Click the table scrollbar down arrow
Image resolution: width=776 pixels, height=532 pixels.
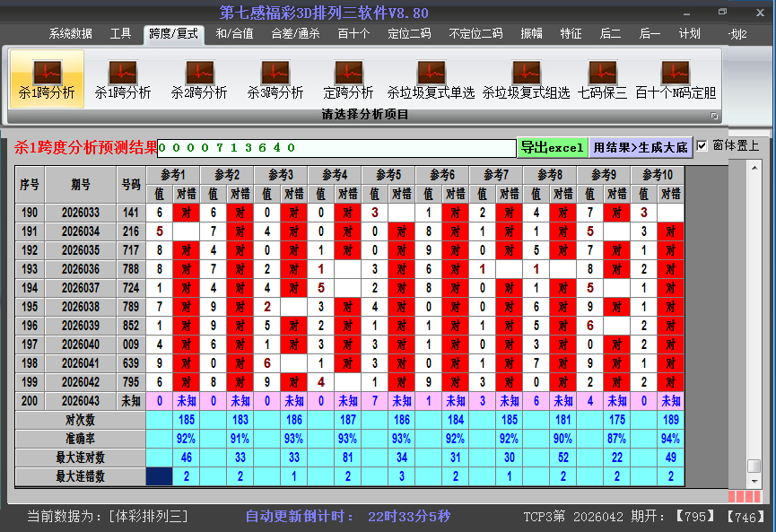coord(754,480)
